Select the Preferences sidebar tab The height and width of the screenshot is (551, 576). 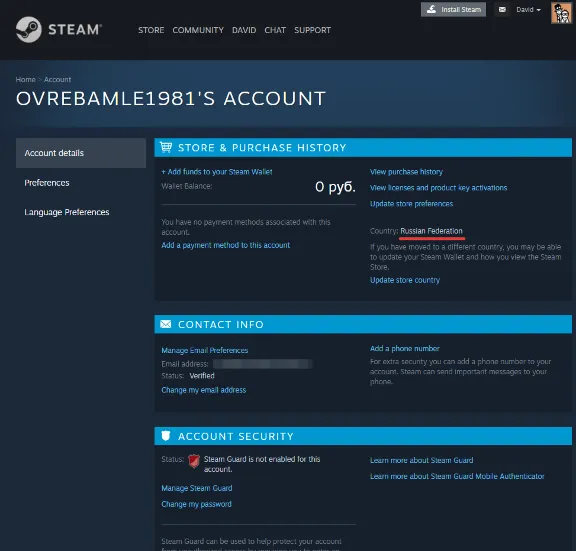click(47, 183)
